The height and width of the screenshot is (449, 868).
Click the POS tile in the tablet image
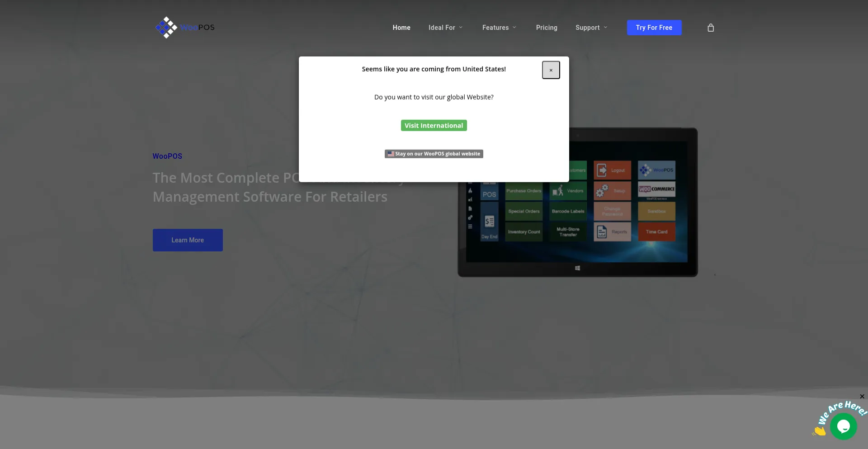[489, 192]
